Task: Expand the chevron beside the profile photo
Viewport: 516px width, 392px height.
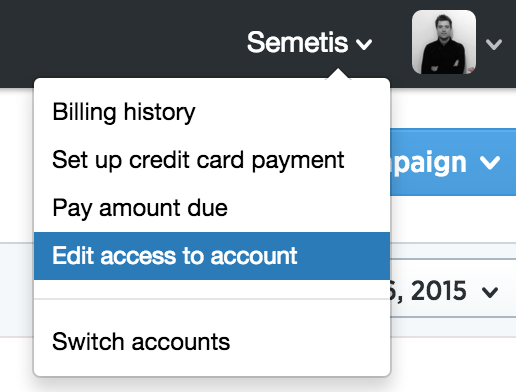Action: (x=494, y=44)
